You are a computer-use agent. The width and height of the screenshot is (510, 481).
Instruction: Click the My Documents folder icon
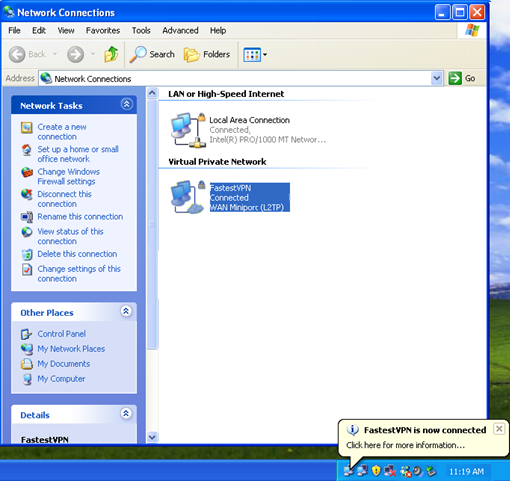(27, 364)
